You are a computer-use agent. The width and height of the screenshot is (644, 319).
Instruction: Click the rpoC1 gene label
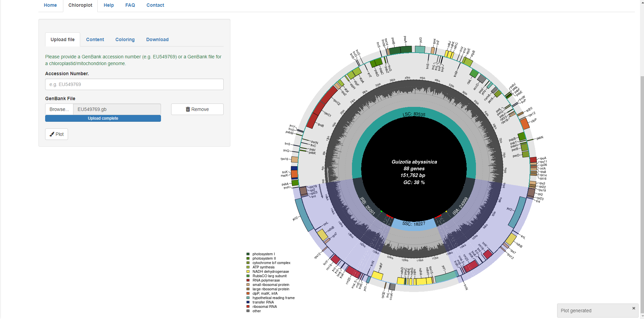[327, 114]
